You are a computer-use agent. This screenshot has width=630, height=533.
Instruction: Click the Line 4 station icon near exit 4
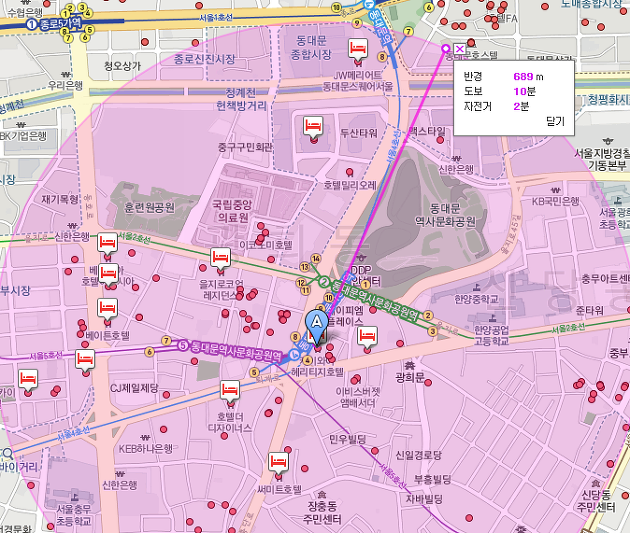coord(295,354)
